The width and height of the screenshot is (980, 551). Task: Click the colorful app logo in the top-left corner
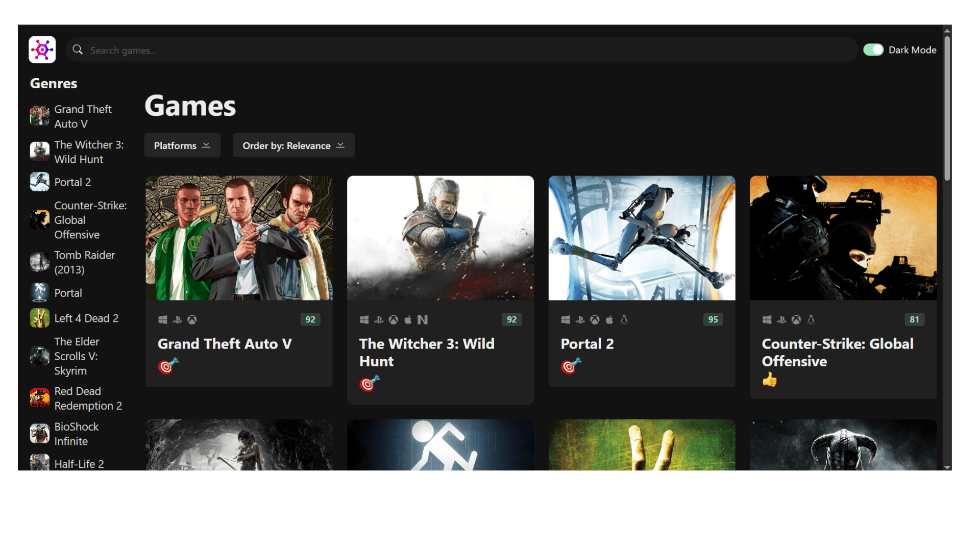coord(42,49)
